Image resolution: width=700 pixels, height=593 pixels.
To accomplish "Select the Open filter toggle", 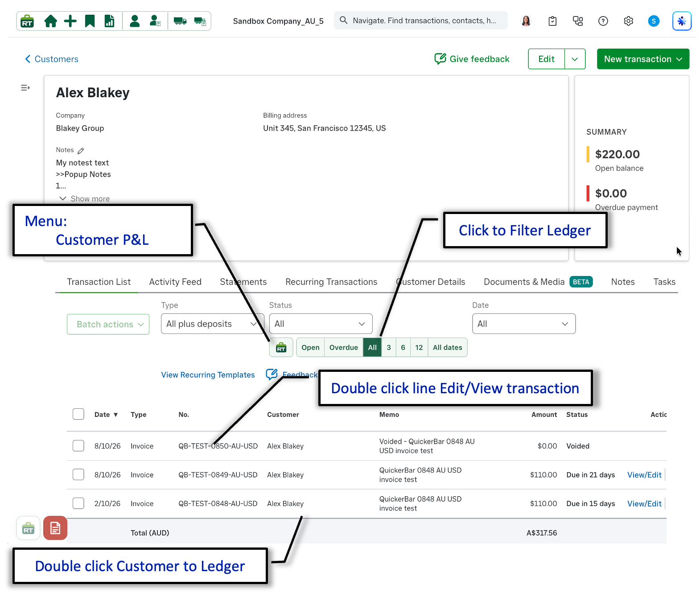I will coord(310,348).
